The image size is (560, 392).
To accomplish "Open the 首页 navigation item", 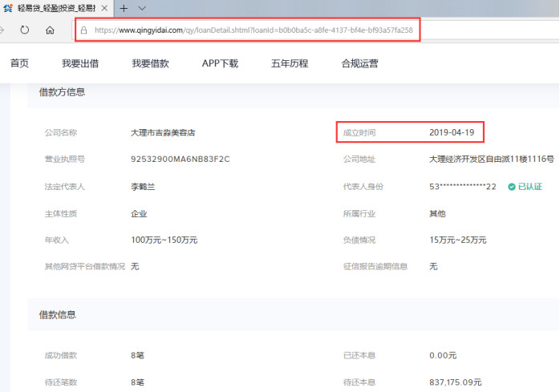I will (19, 64).
